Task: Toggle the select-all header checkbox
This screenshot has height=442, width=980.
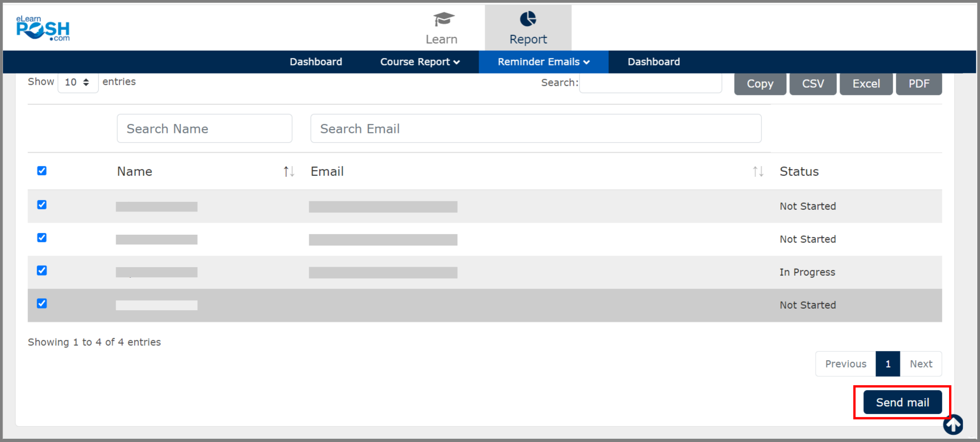Action: click(42, 171)
